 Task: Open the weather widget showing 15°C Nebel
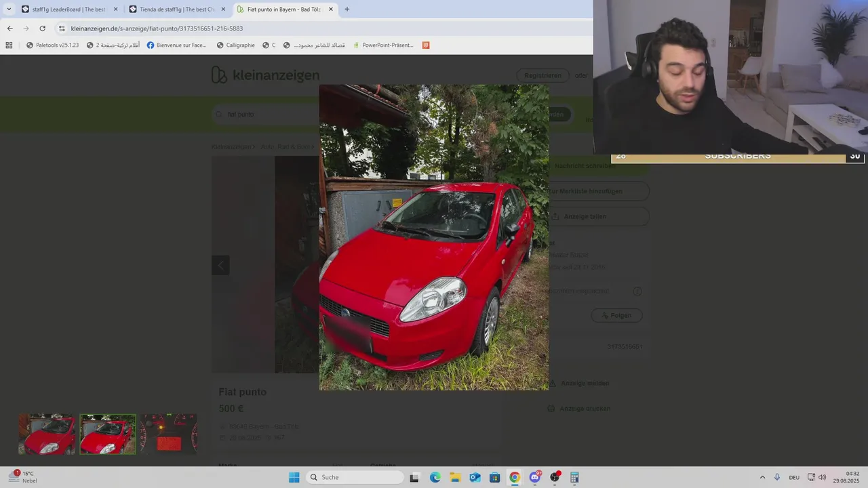pyautogui.click(x=24, y=477)
